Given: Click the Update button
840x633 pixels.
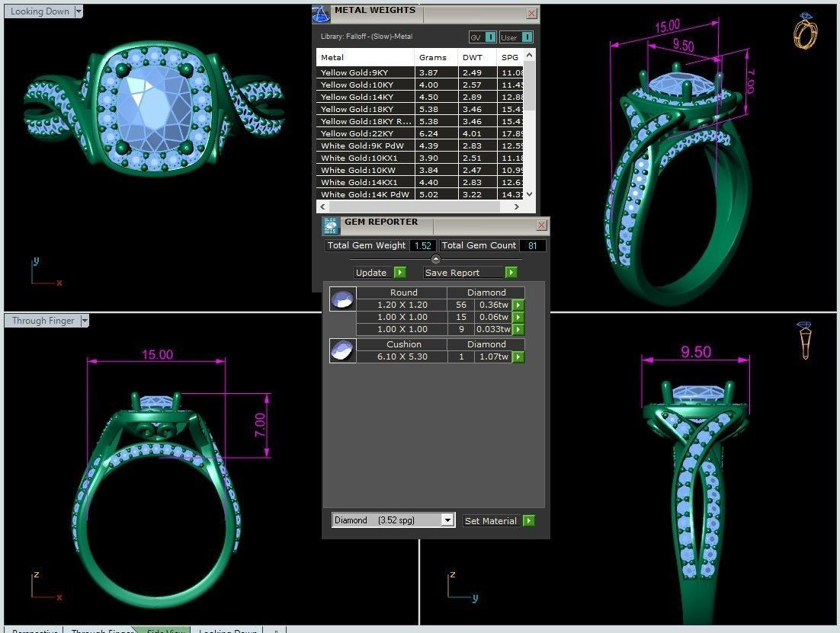Looking at the screenshot, I should 380,273.
